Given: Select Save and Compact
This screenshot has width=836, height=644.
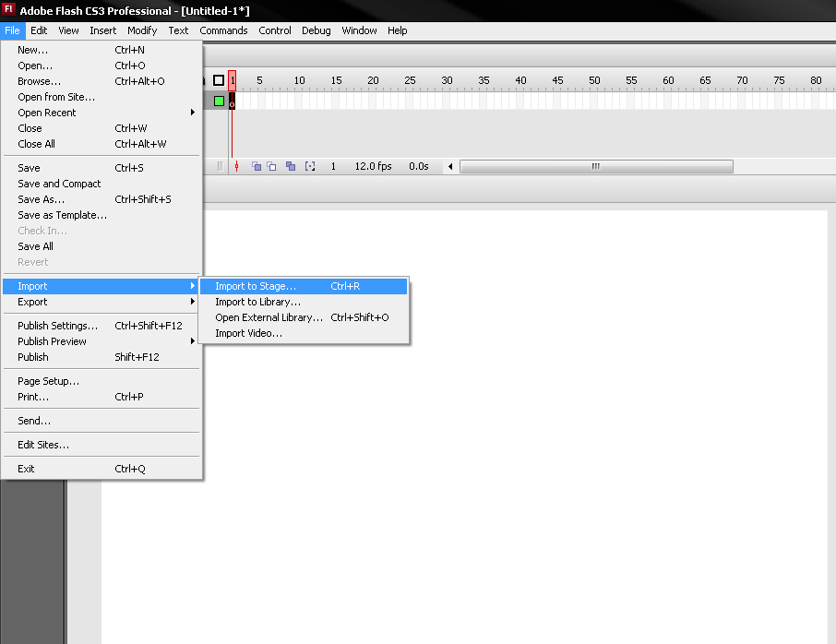Looking at the screenshot, I should (102, 184).
